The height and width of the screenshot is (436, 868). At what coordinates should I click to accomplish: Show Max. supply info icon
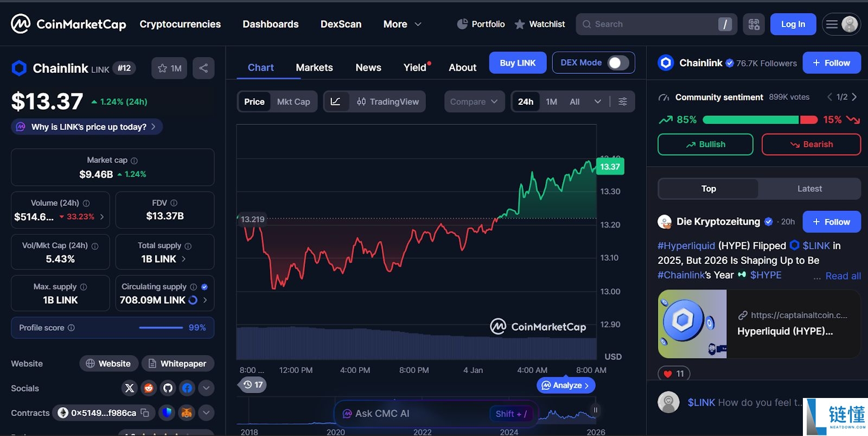click(84, 287)
